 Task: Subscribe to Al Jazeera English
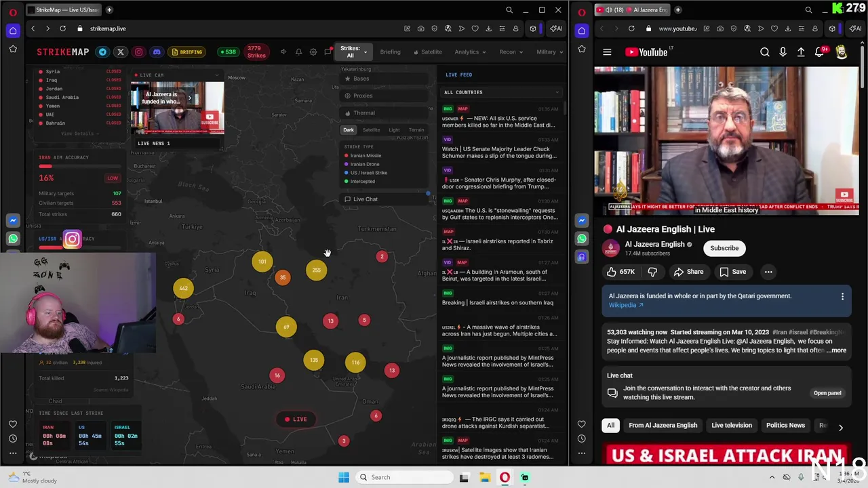click(x=724, y=248)
